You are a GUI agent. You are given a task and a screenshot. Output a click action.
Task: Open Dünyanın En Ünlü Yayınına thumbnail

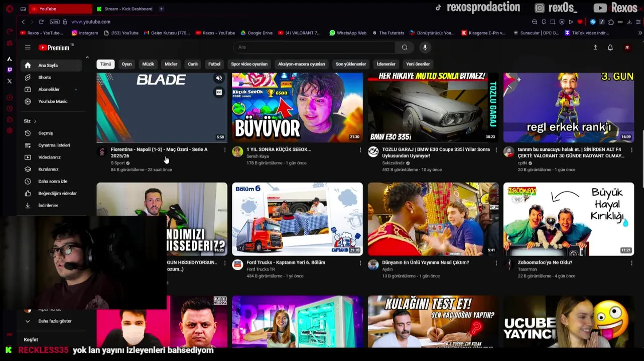tap(433, 219)
